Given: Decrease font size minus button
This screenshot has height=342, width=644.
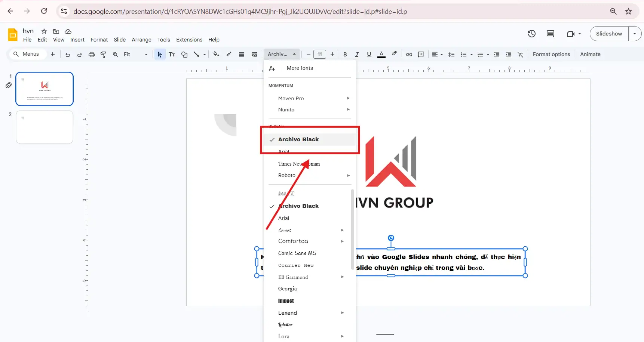Looking at the screenshot, I should (309, 55).
